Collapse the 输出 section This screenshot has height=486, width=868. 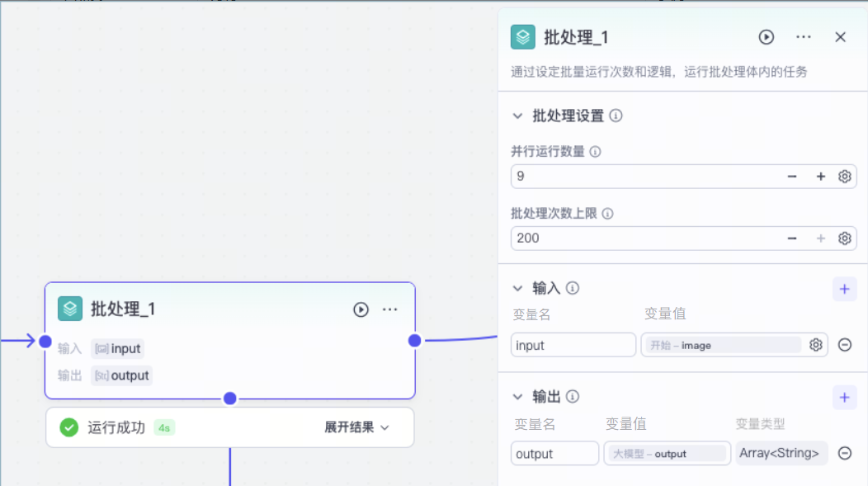click(x=517, y=397)
